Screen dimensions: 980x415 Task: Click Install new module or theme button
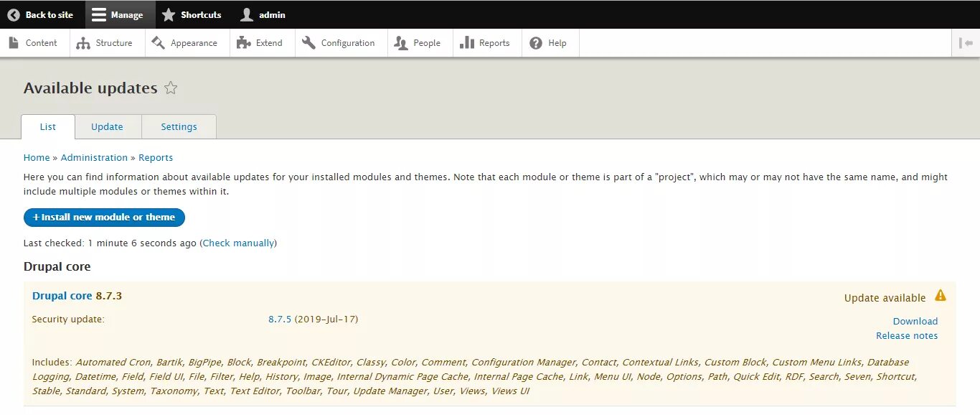(x=104, y=218)
